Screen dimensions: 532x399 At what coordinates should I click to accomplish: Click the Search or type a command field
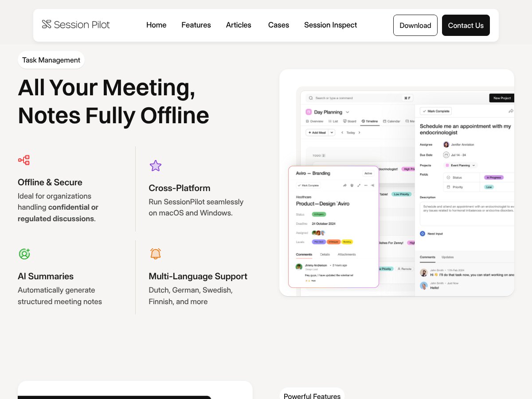(355, 98)
